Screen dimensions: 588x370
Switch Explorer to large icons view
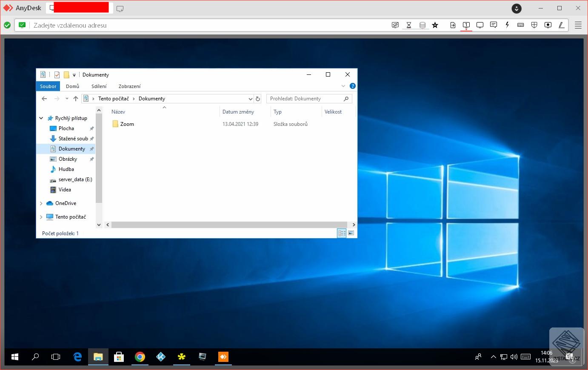point(351,233)
